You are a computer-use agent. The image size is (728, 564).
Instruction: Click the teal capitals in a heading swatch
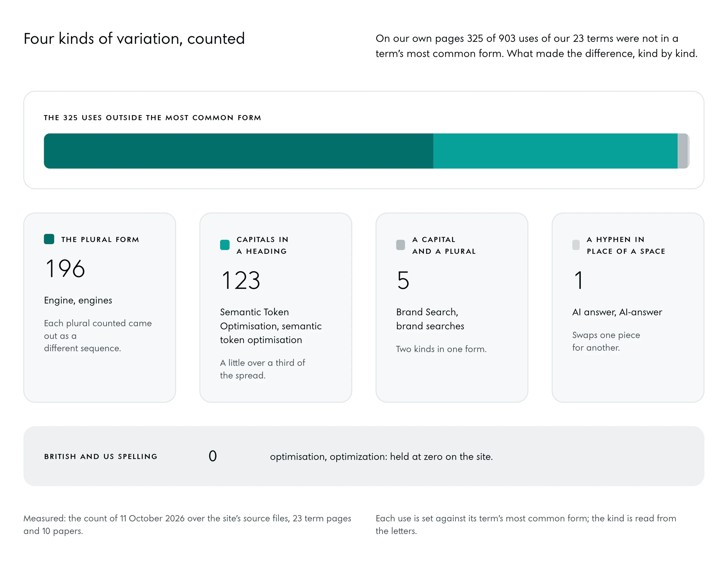pyautogui.click(x=225, y=245)
